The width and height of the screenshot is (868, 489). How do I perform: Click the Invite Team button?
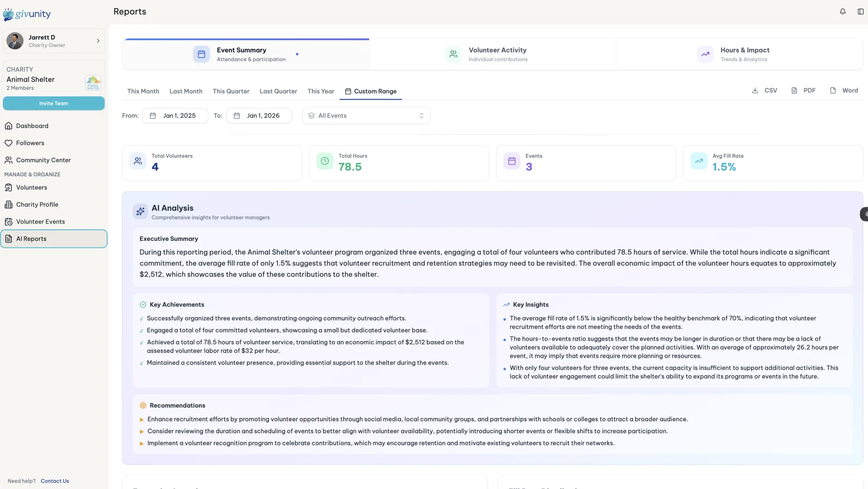(x=54, y=103)
